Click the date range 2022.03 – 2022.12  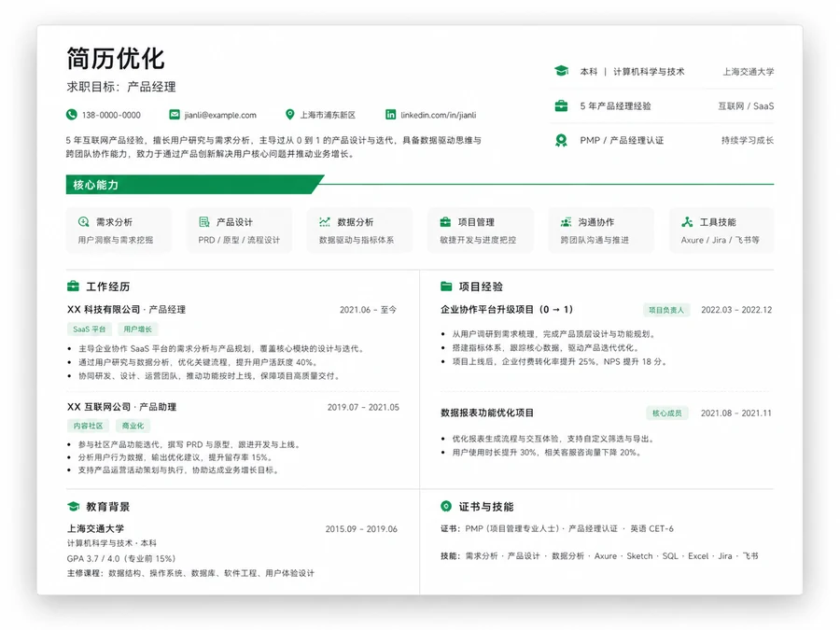pyautogui.click(x=736, y=310)
